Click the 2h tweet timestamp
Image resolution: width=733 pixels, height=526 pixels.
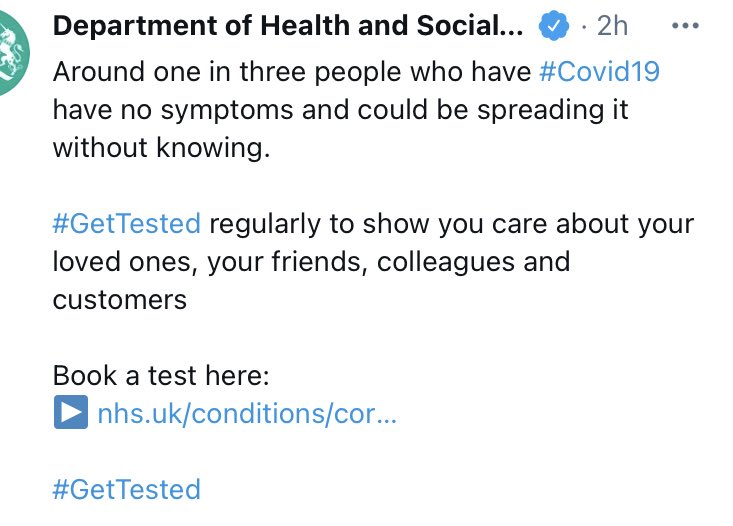click(x=612, y=26)
